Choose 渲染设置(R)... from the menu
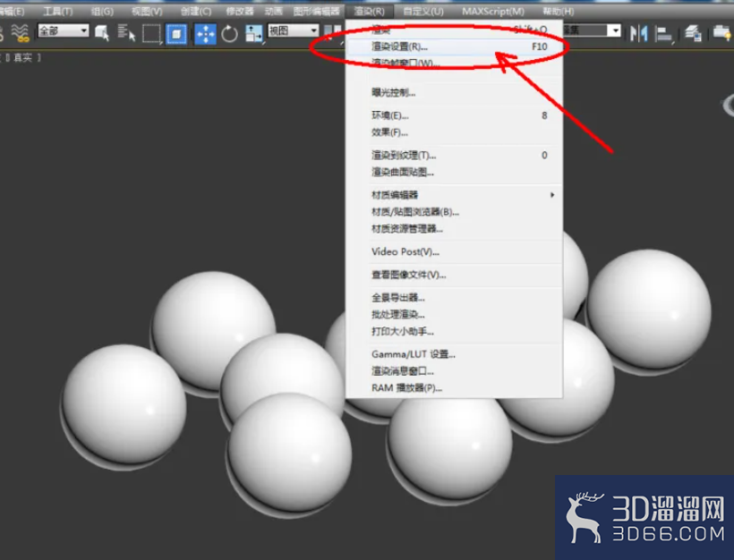Viewport: 734px width, 560px height. (x=454, y=47)
